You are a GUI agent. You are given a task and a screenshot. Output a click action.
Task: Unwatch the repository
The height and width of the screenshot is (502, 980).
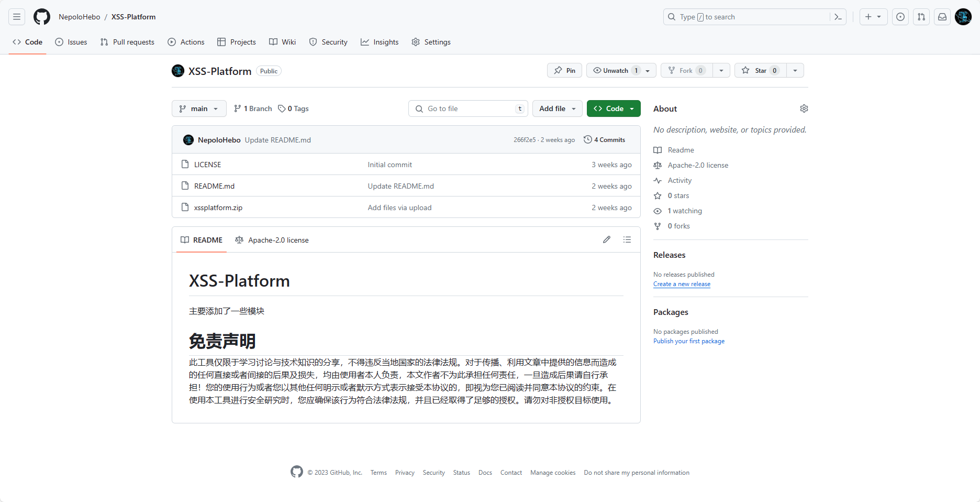click(x=616, y=70)
